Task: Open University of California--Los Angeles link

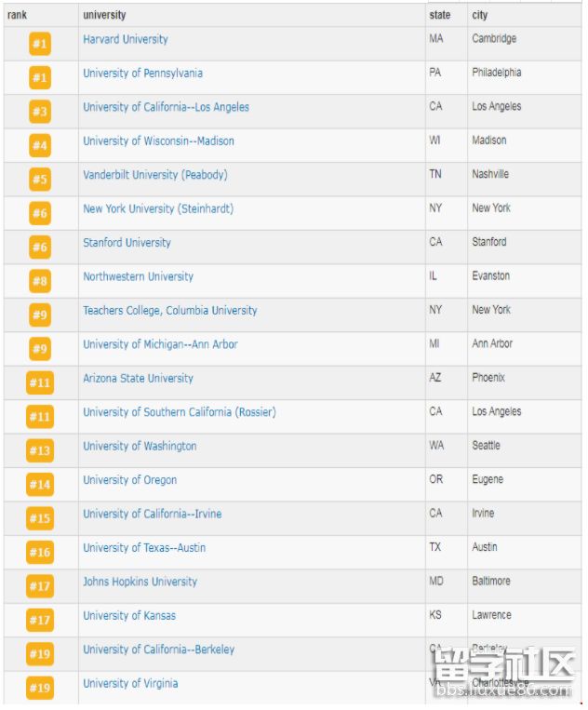Action: point(166,107)
